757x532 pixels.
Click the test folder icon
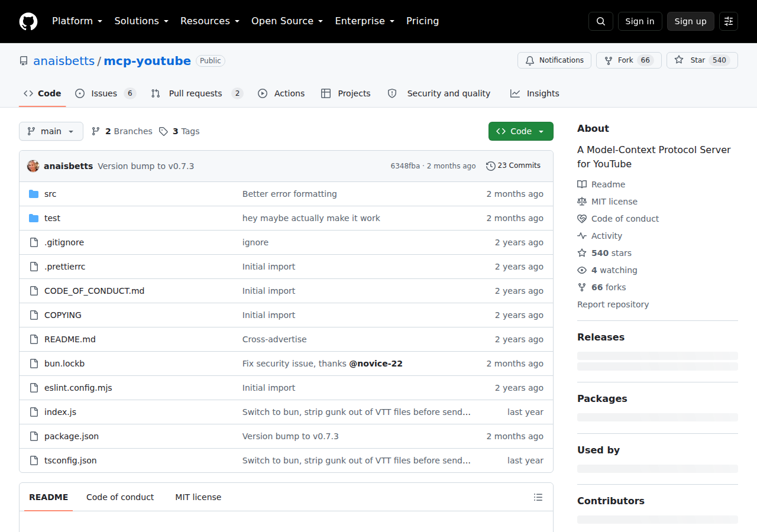tap(34, 218)
